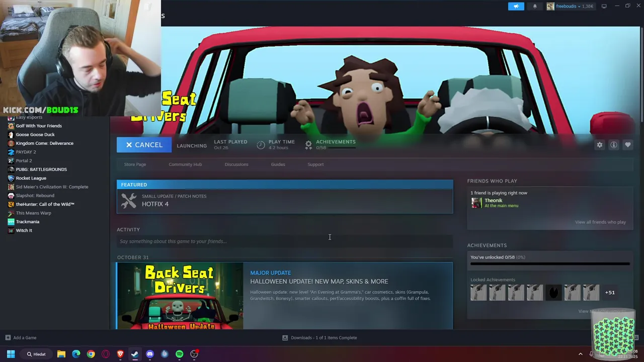
Task: Click Steam icon in taskbar
Action: tap(135, 354)
